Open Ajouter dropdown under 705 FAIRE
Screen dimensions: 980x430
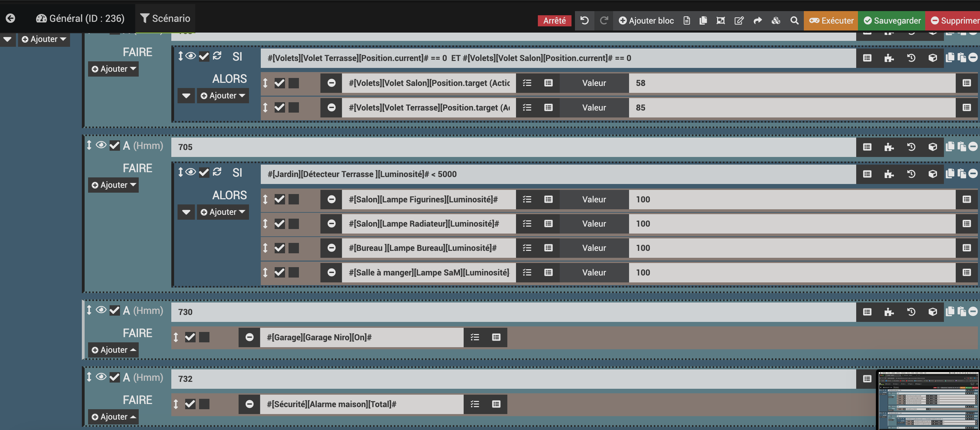(x=113, y=185)
